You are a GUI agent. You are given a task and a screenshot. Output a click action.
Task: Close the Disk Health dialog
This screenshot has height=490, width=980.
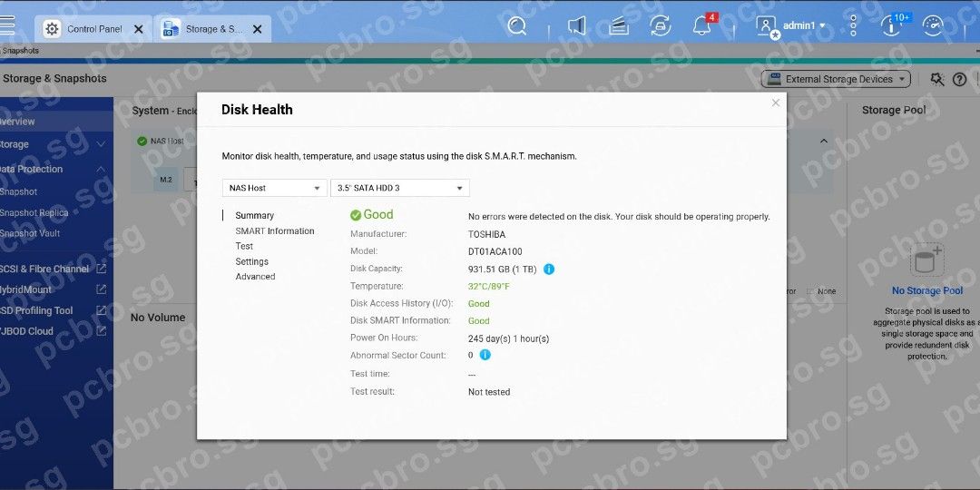(776, 103)
